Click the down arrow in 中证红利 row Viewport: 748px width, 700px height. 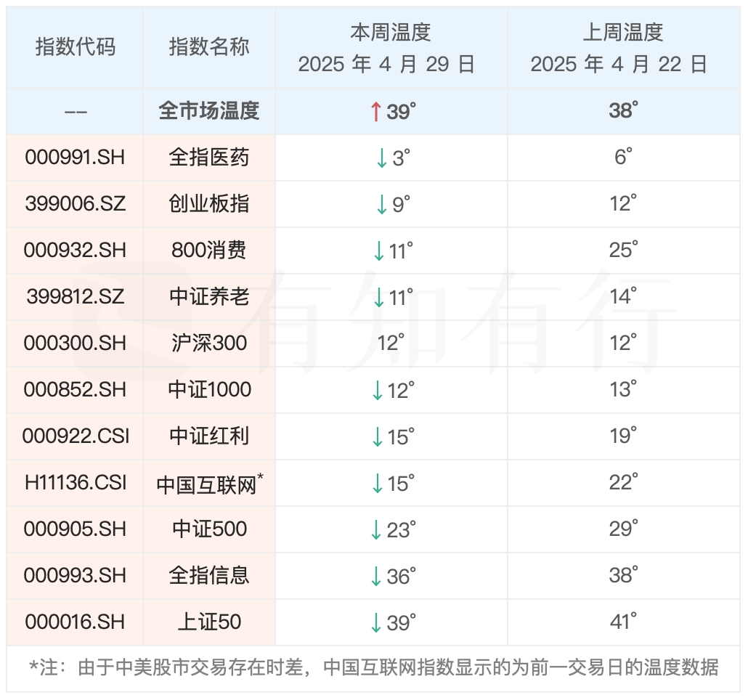coord(378,437)
